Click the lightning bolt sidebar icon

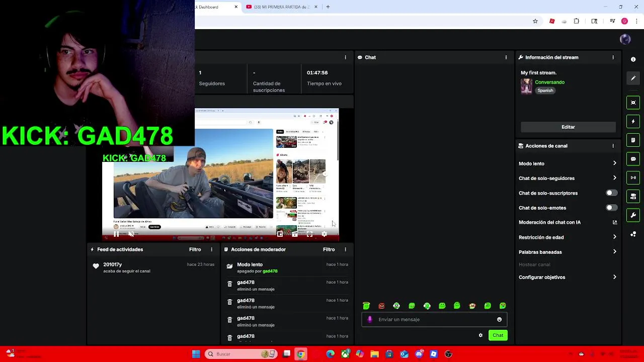(633, 121)
